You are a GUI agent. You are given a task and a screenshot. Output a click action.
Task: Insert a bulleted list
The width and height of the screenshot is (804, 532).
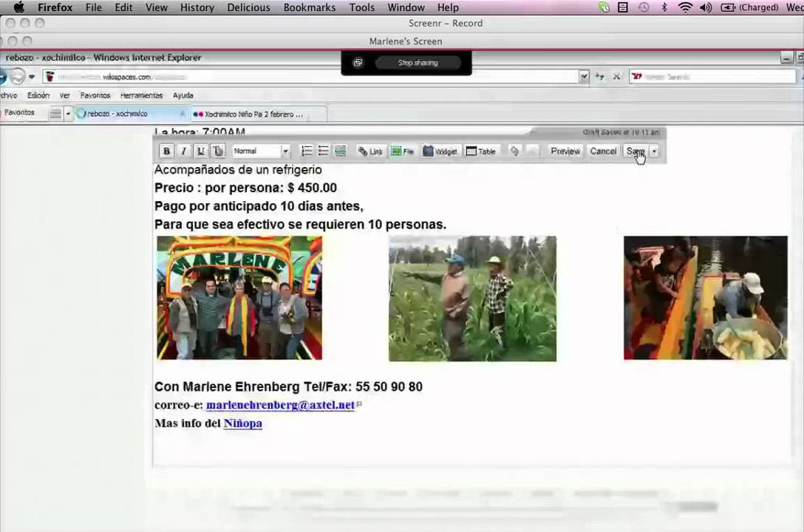(x=323, y=151)
